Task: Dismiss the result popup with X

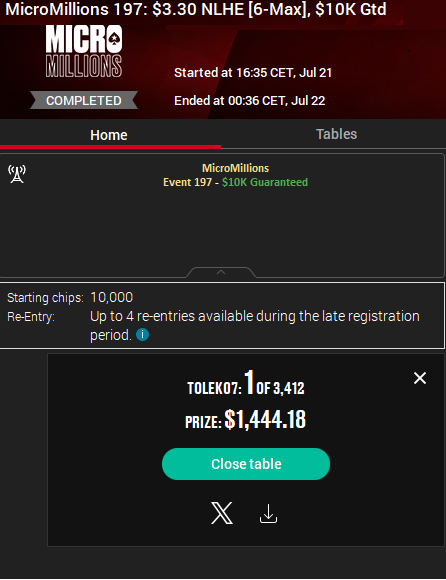Action: (x=420, y=378)
